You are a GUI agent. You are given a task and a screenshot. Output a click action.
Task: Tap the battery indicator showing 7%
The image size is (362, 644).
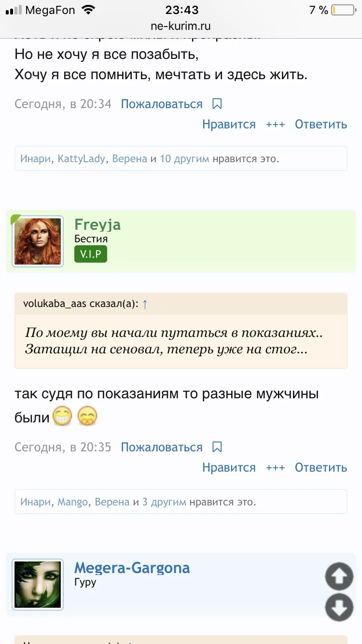coord(339,9)
